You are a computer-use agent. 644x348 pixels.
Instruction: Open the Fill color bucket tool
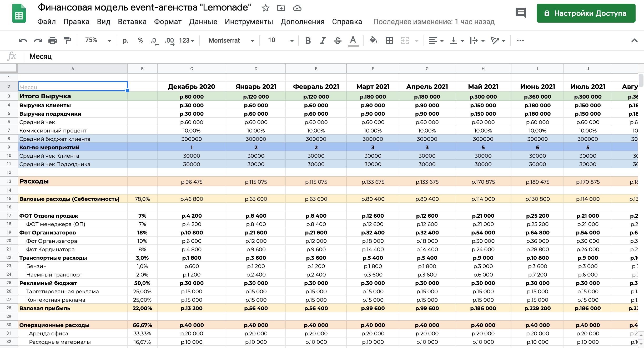(373, 40)
